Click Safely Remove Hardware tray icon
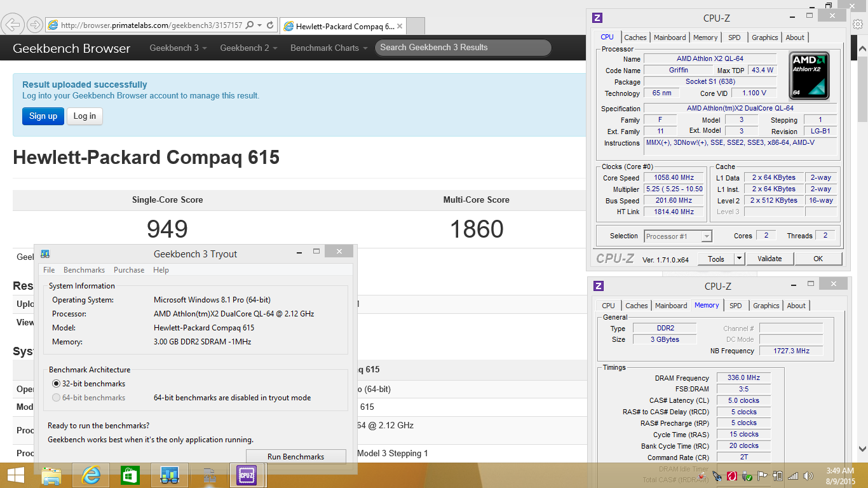This screenshot has height=488, width=868. [747, 475]
